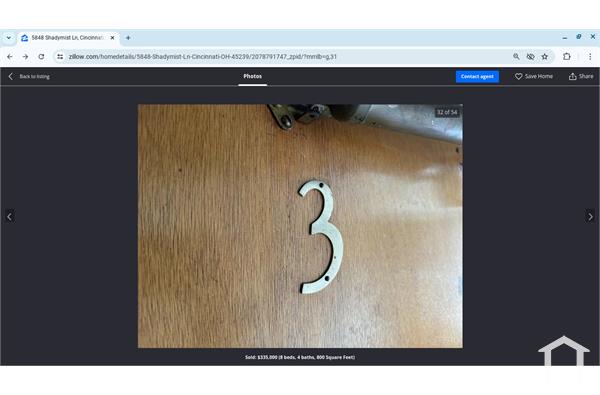This screenshot has height=395, width=600.
Task: Expand the tab search dropdown arrow
Action: 8,38
